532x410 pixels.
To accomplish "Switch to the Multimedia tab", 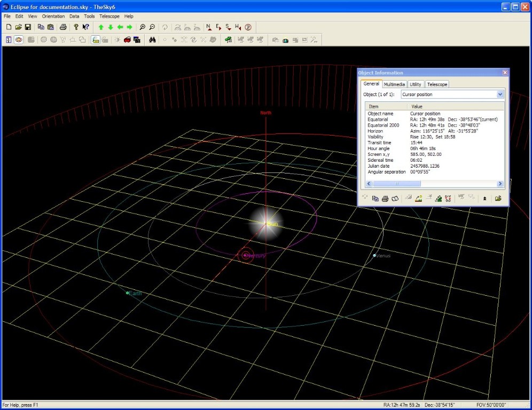I will tap(394, 84).
